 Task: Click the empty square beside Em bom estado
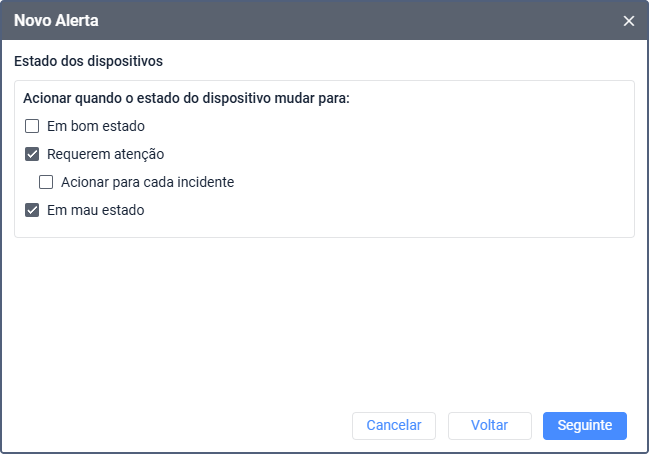pos(32,126)
